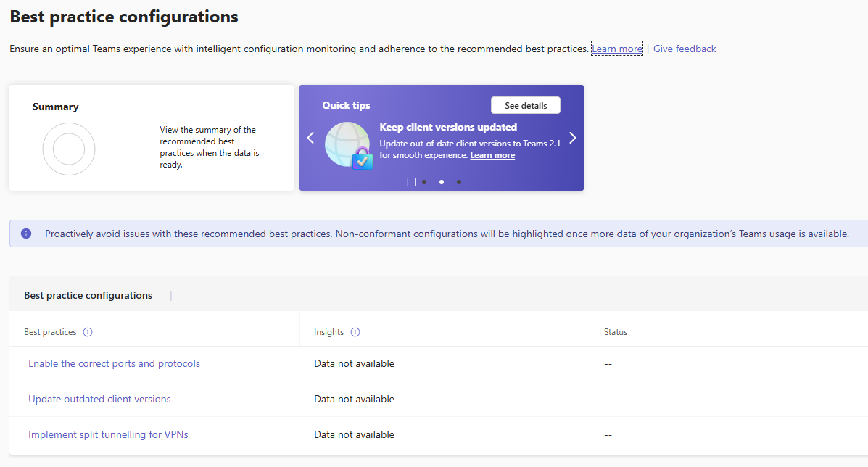Viewport: 868px width, 467px height.
Task: Open Implement split tunnelling for VPNs
Action: click(x=108, y=434)
